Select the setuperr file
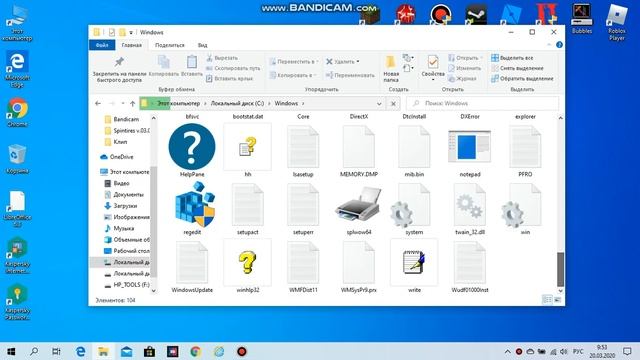Viewport: 640px width, 360px height. 303,205
